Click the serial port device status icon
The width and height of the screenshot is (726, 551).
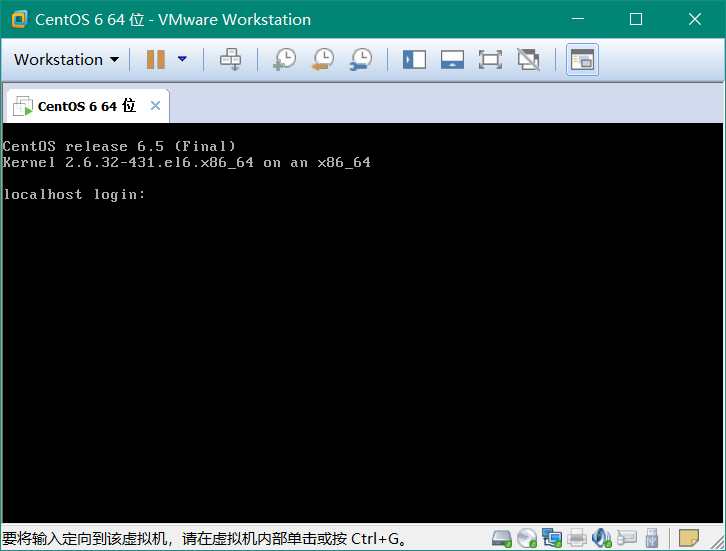pyautogui.click(x=626, y=537)
